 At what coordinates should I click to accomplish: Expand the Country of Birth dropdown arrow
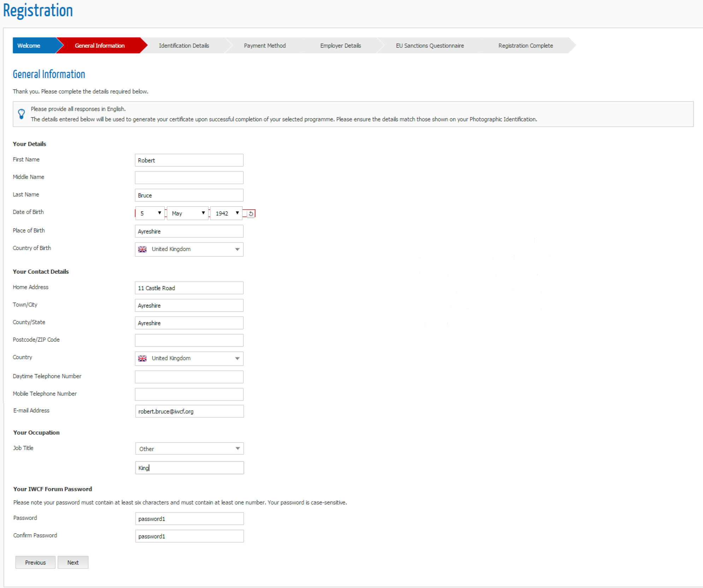(x=237, y=249)
